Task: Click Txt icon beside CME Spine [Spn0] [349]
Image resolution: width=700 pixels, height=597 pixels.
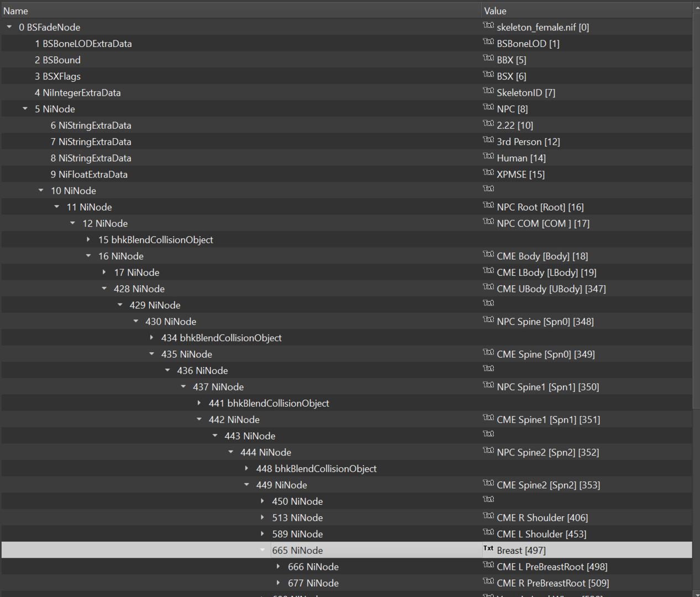Action: [x=488, y=353]
